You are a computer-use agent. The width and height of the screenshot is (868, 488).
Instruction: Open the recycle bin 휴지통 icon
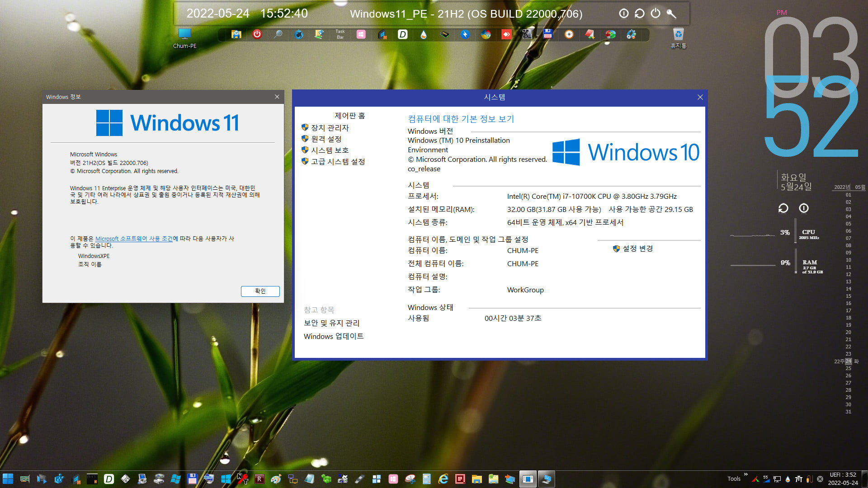(x=678, y=38)
